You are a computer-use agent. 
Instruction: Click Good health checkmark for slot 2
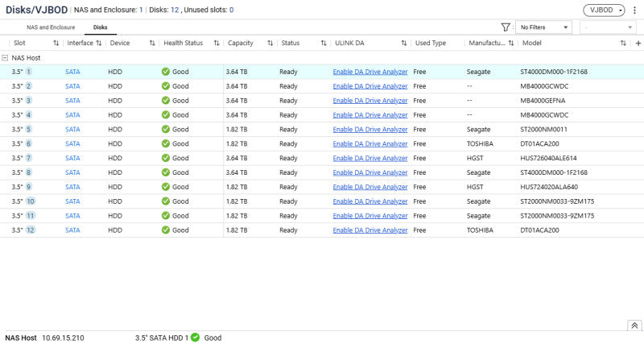[x=166, y=86]
